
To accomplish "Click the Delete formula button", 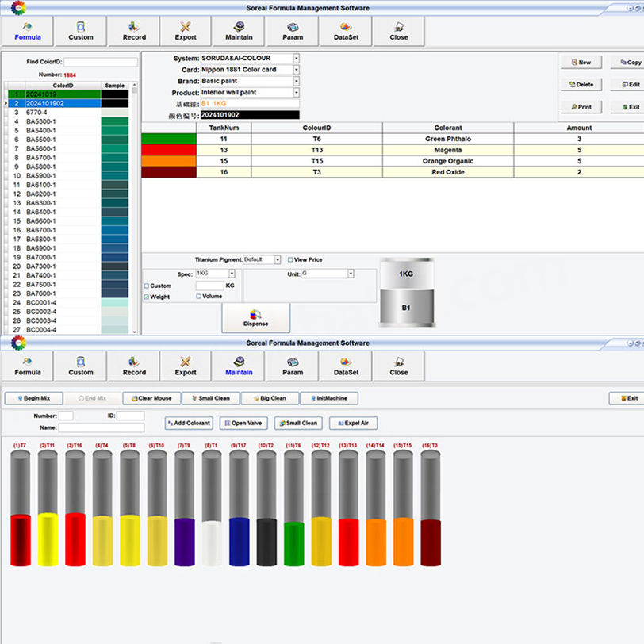I will coord(581,84).
